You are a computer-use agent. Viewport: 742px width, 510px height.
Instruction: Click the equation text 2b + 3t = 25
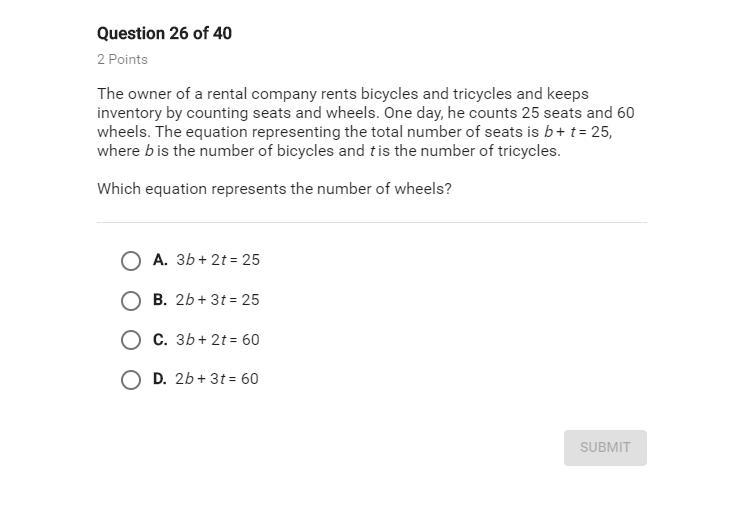tap(217, 300)
